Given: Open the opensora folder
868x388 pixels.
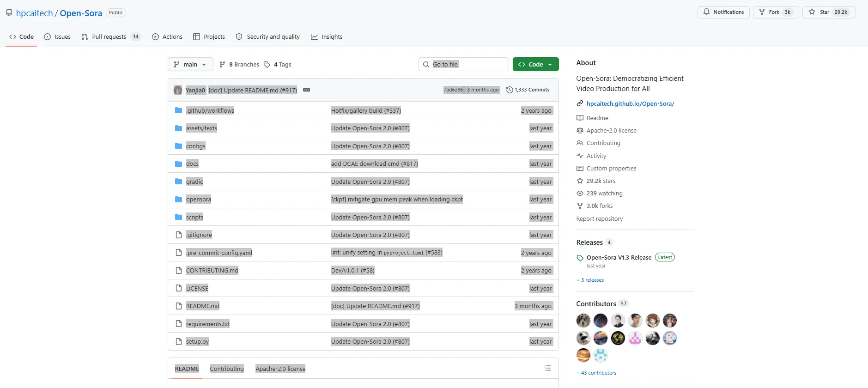Looking at the screenshot, I should click(199, 200).
